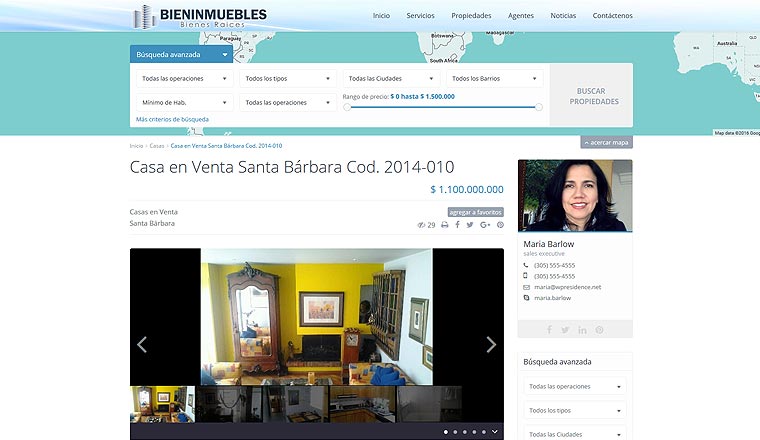The image size is (760, 440).
Task: Open second-row Todas las operaciones dropdown
Action: 288,103
